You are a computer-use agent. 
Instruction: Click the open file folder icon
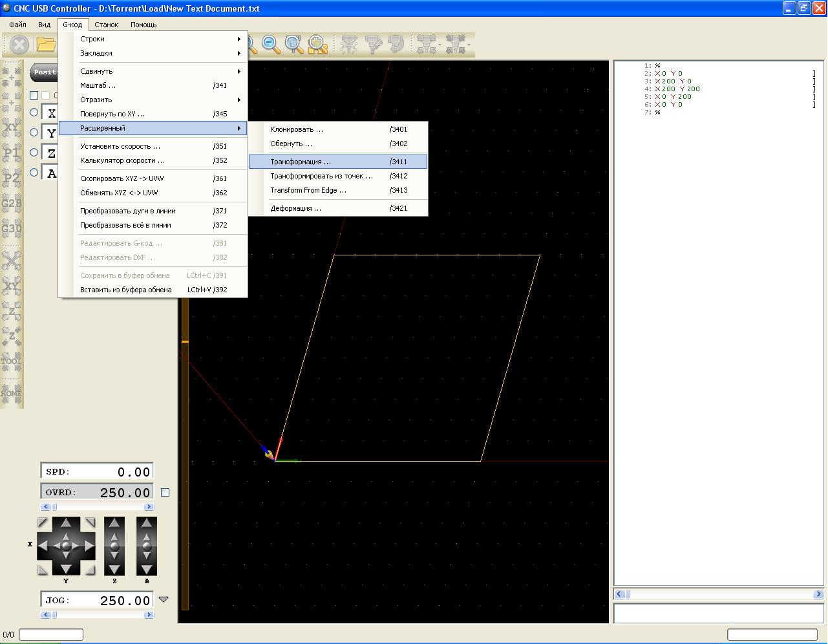pyautogui.click(x=46, y=45)
